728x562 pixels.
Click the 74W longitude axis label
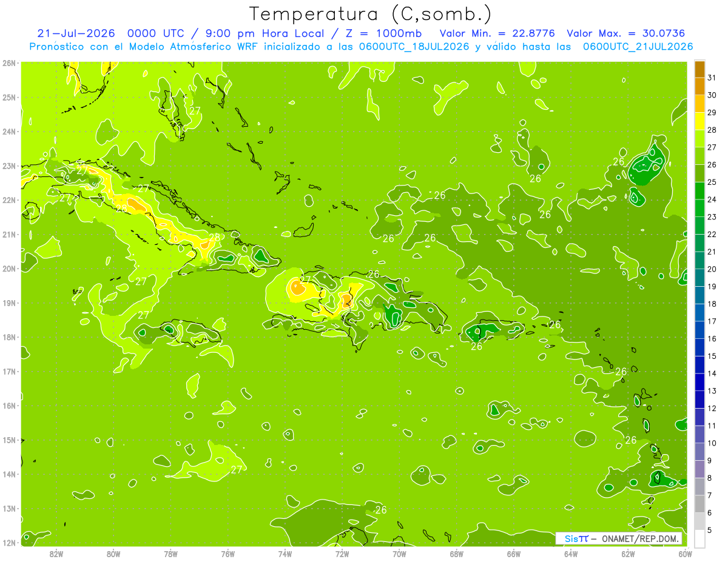click(285, 554)
